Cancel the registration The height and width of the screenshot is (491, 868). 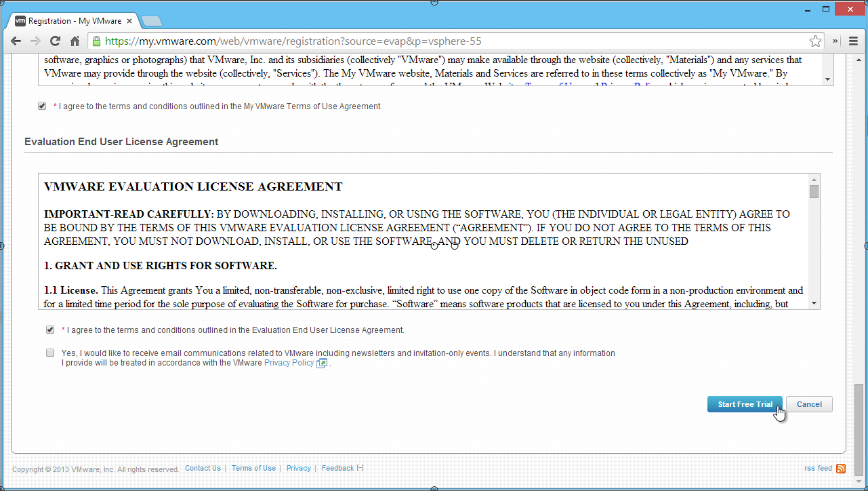[x=809, y=404]
